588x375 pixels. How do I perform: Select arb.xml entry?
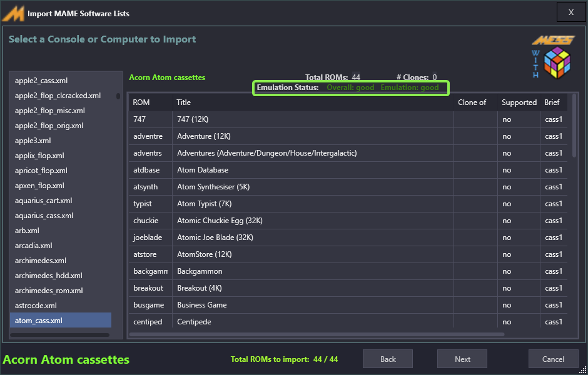tap(61, 231)
